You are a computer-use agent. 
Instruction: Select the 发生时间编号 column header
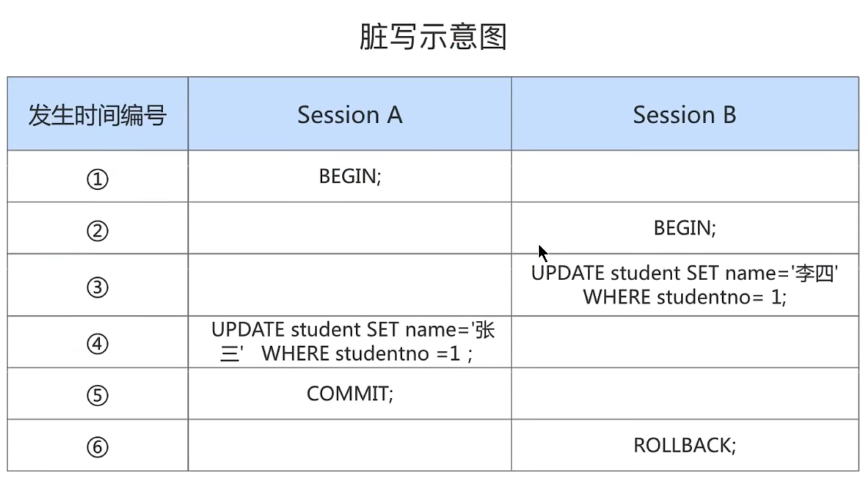pyautogui.click(x=98, y=115)
